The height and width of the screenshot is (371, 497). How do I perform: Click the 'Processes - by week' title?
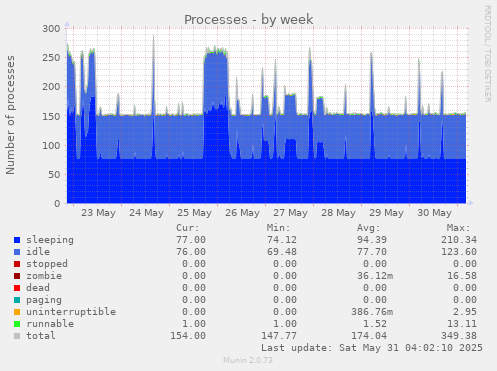pyautogui.click(x=249, y=19)
